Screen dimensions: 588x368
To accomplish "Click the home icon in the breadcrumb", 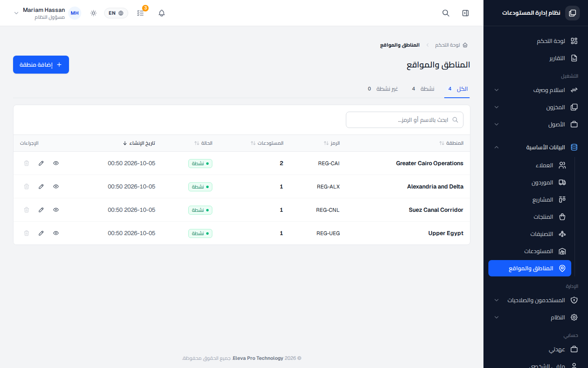I will (465, 45).
